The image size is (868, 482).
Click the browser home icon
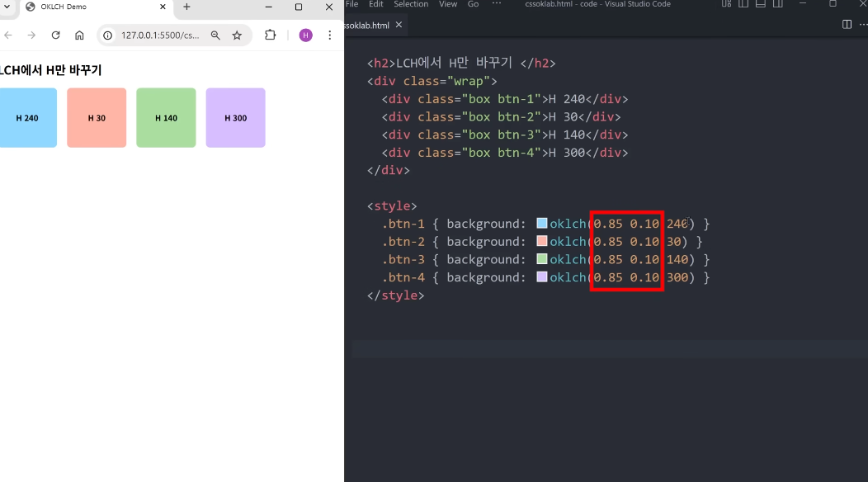pyautogui.click(x=79, y=35)
